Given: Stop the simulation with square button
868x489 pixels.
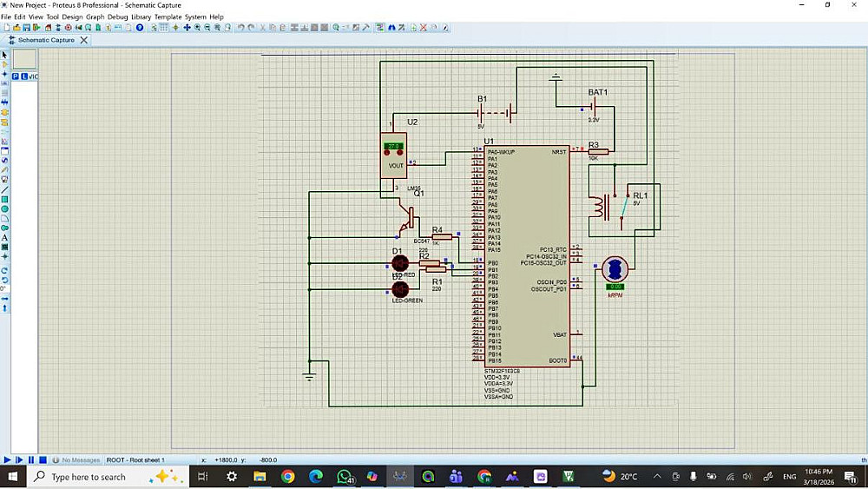Looking at the screenshot, I should (x=42, y=459).
